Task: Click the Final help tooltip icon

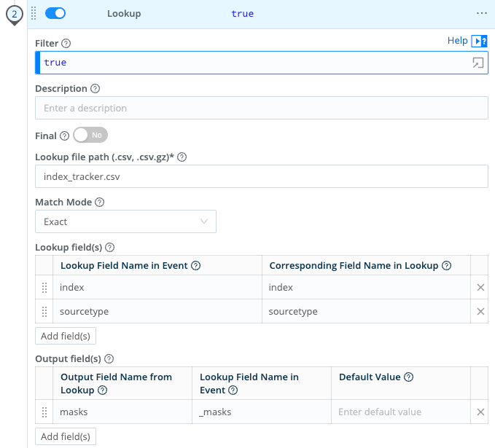Action: pyautogui.click(x=64, y=136)
